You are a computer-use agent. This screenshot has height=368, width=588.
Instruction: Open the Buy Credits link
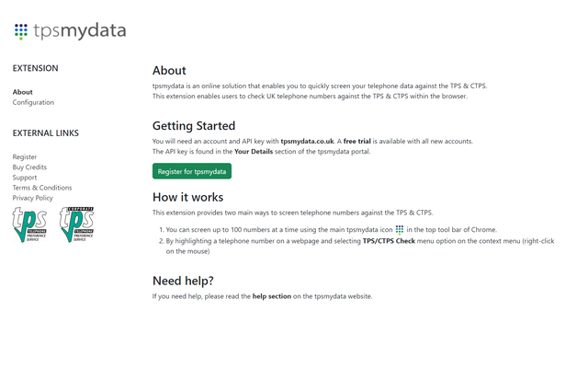point(29,167)
